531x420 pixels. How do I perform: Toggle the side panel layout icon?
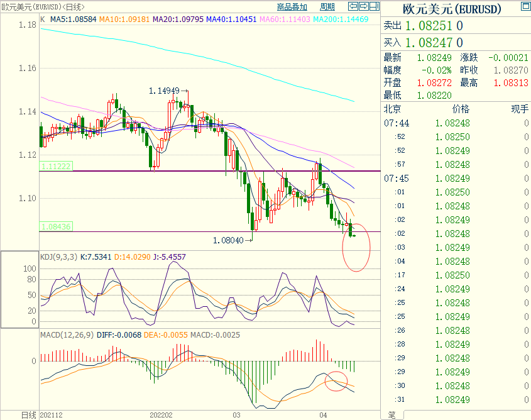pyautogui.click(x=374, y=6)
